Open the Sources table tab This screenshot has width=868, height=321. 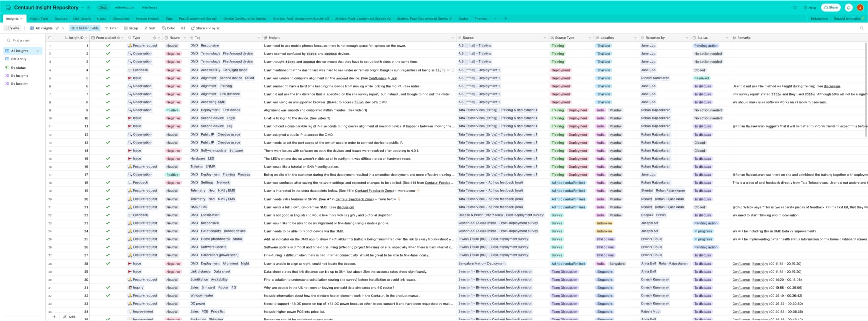pyautogui.click(x=61, y=19)
